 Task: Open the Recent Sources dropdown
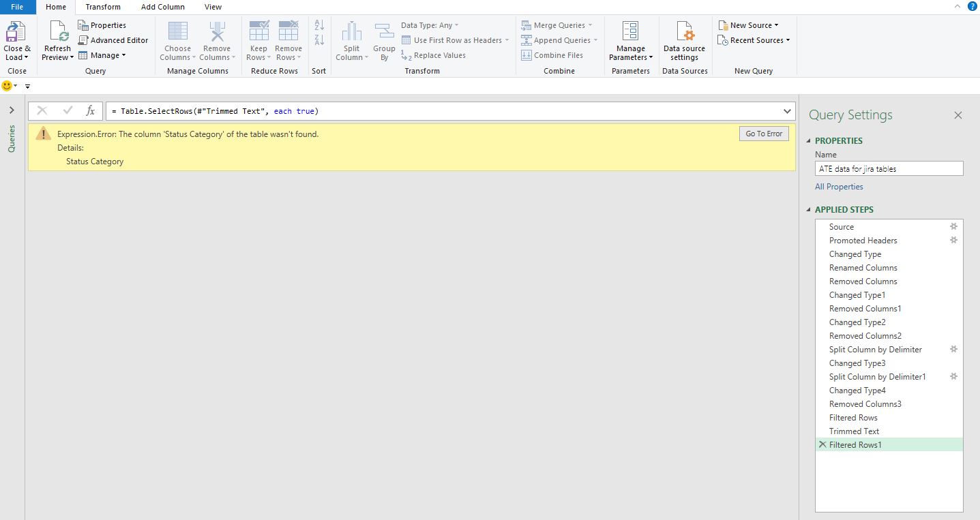click(x=754, y=40)
